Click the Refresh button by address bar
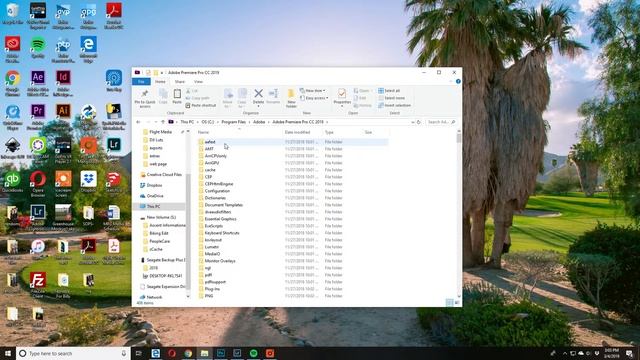 (x=419, y=122)
